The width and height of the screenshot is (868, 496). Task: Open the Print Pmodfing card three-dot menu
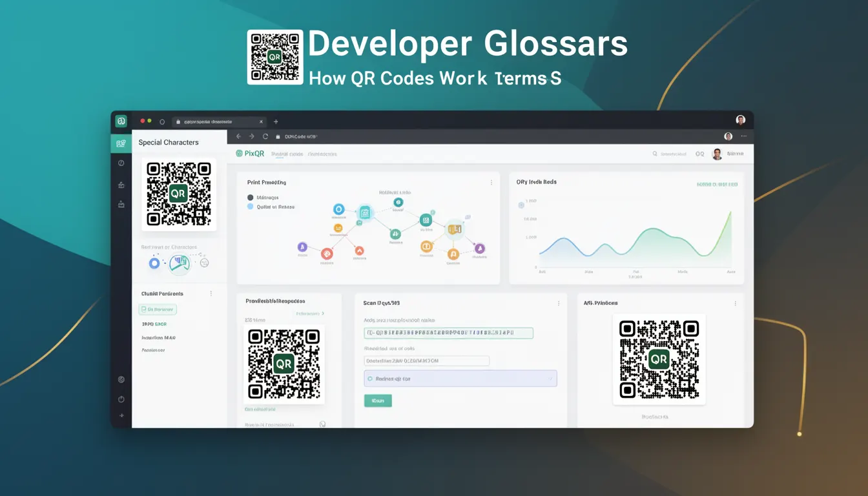[491, 183]
